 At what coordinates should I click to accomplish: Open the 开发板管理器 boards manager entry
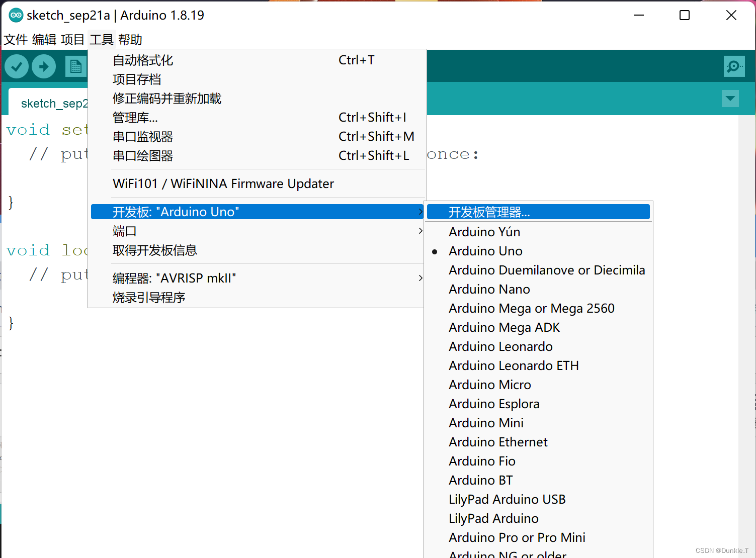[x=538, y=212]
